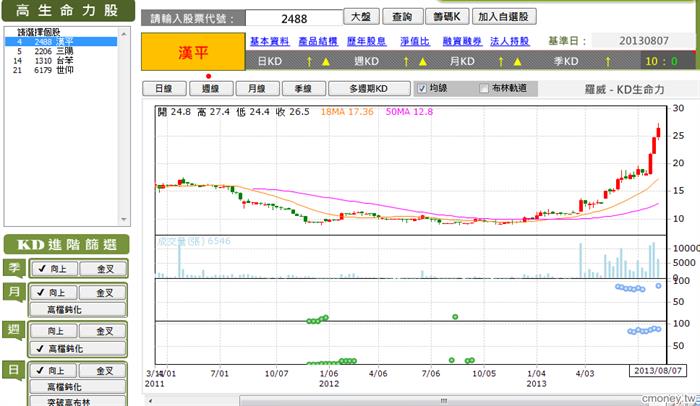Toggle 季 row 向上 filter

pos(54,269)
